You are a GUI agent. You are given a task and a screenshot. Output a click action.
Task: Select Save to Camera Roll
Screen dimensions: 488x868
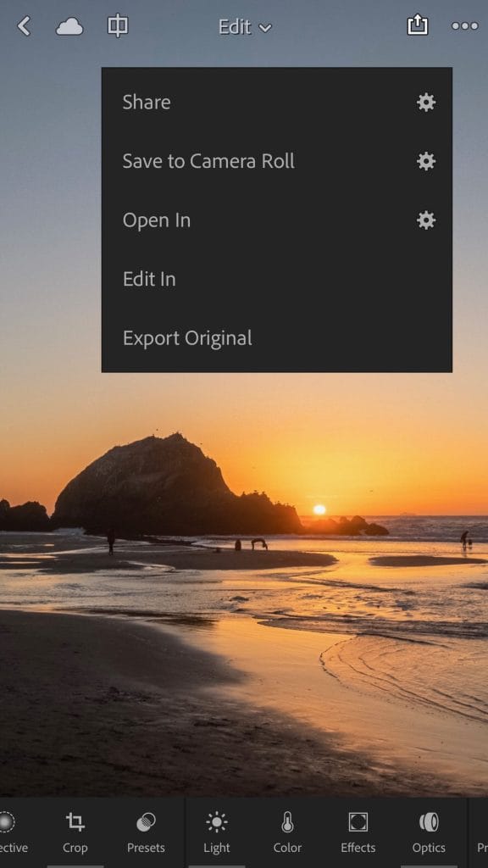(208, 161)
